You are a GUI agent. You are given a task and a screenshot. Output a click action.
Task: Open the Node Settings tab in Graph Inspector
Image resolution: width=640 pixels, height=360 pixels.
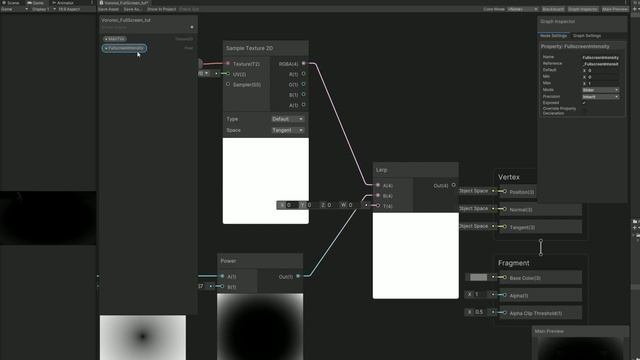tap(553, 36)
